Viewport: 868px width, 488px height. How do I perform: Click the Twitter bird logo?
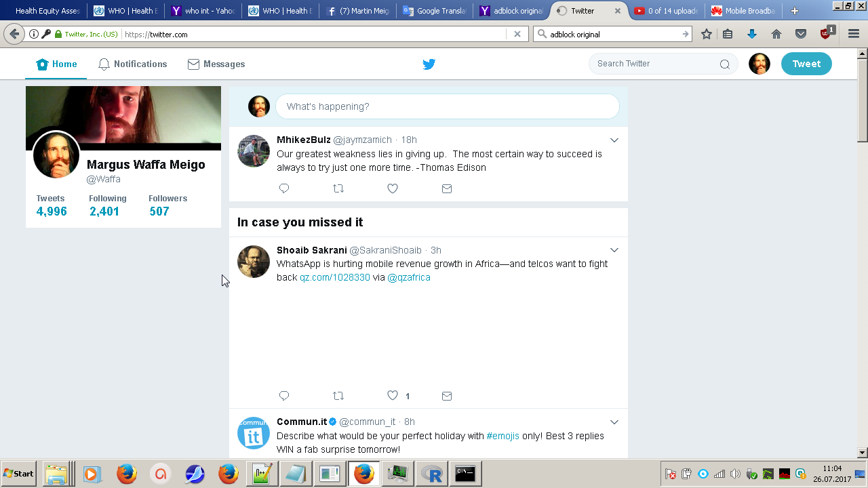(429, 64)
